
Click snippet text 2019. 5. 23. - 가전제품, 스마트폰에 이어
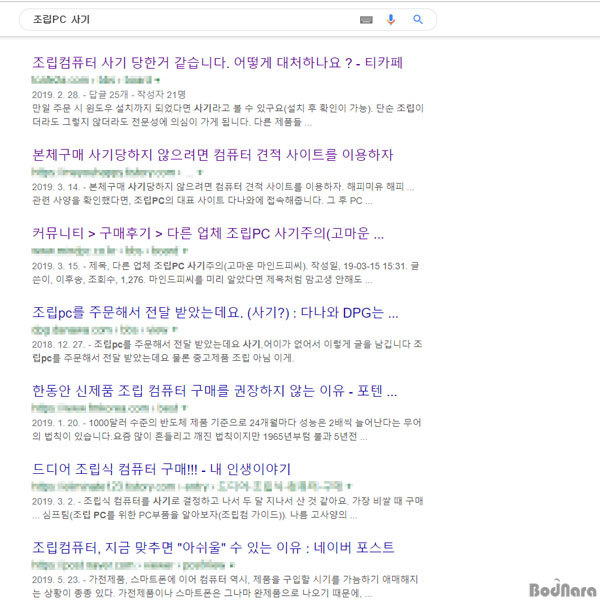coord(225,579)
